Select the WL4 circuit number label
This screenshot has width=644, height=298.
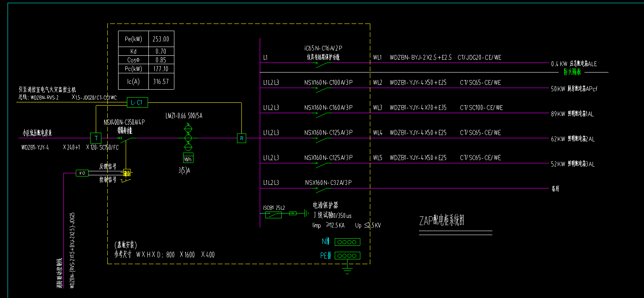[377, 133]
